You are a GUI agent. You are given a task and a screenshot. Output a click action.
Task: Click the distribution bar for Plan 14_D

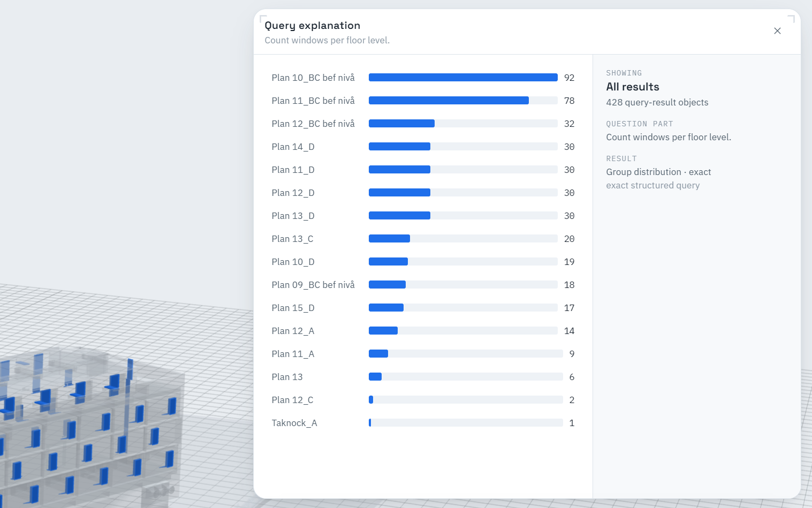pyautogui.click(x=463, y=147)
